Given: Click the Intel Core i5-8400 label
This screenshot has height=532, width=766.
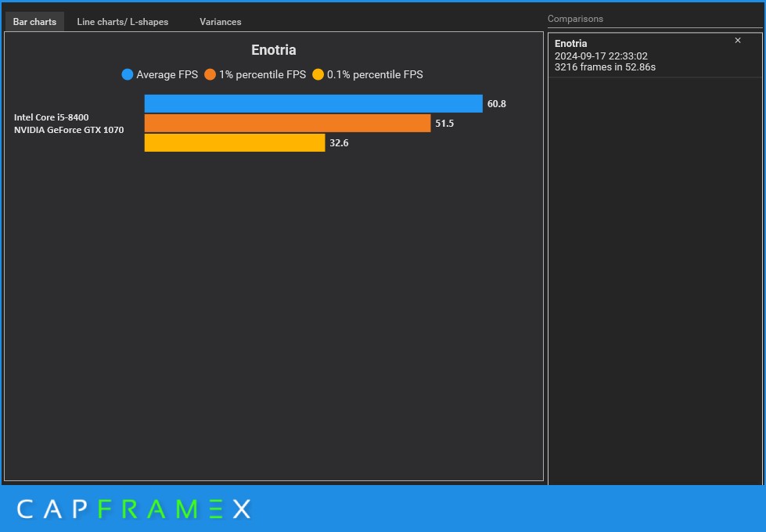Looking at the screenshot, I should [x=52, y=117].
